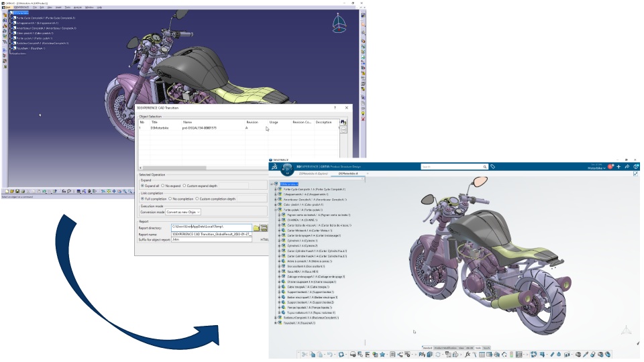Select the Expand all radio button
Viewport: 644px width, 362px height.
142,186
